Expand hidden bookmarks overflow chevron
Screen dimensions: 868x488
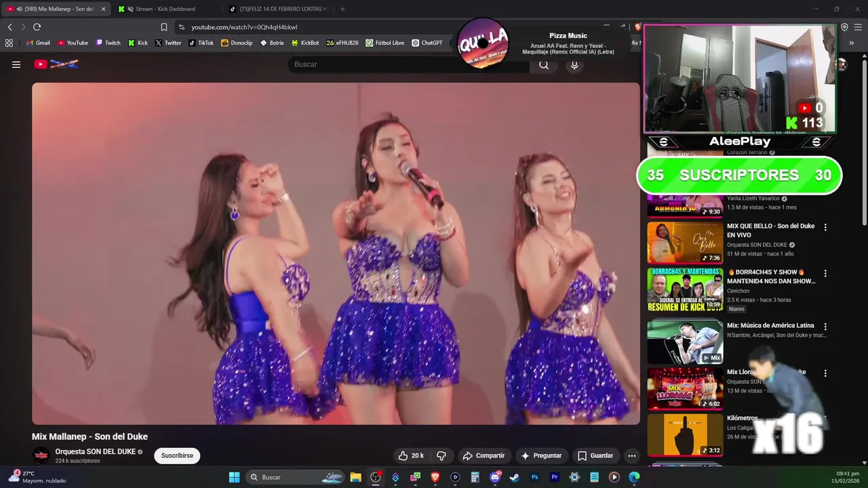(x=851, y=43)
